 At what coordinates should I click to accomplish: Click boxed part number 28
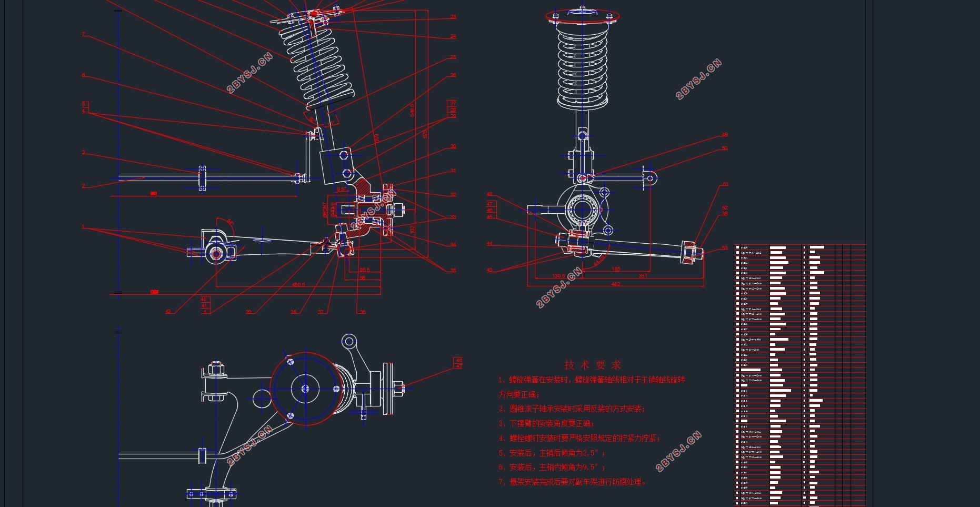point(453,110)
